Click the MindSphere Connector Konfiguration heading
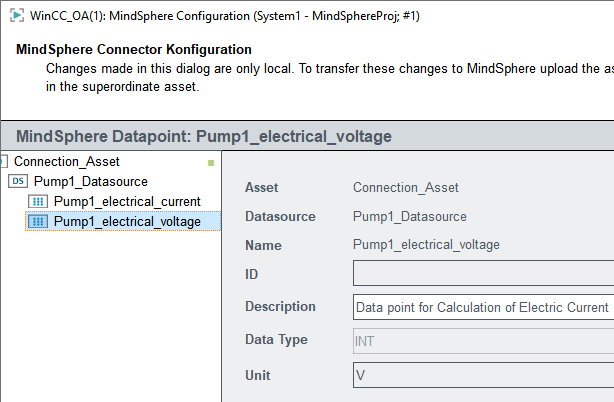The width and height of the screenshot is (614, 402). tap(134, 49)
